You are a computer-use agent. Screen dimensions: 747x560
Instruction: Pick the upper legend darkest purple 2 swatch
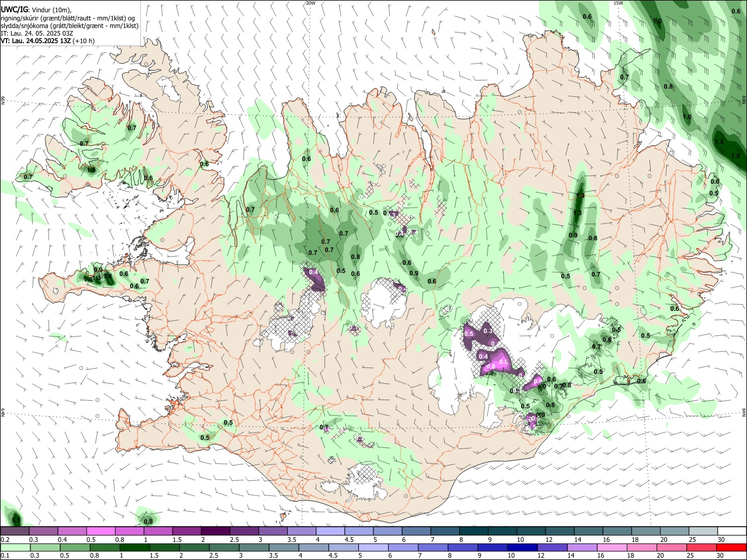(x=215, y=531)
